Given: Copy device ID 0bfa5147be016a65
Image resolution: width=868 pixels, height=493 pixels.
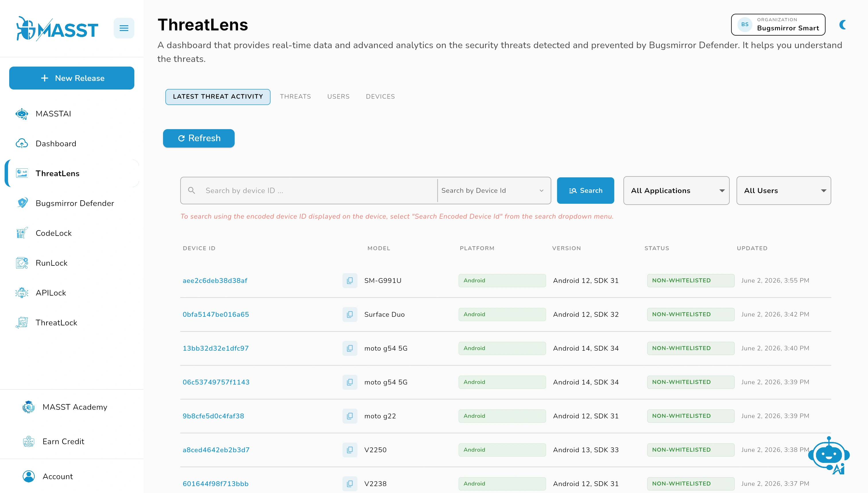Looking at the screenshot, I should [x=350, y=315].
